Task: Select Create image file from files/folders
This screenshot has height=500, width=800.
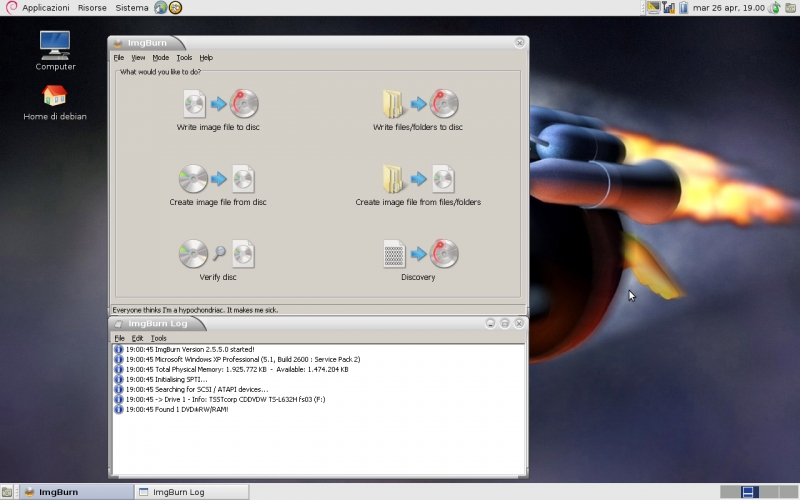Action: (418, 185)
